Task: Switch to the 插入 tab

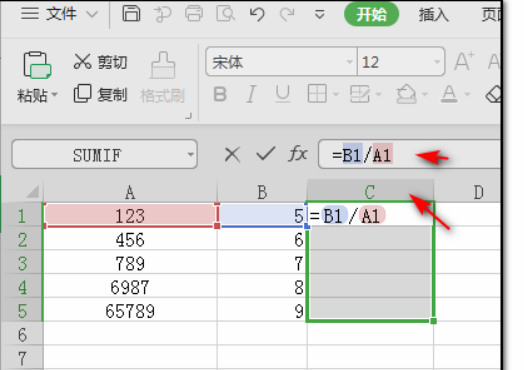Action: [x=433, y=15]
